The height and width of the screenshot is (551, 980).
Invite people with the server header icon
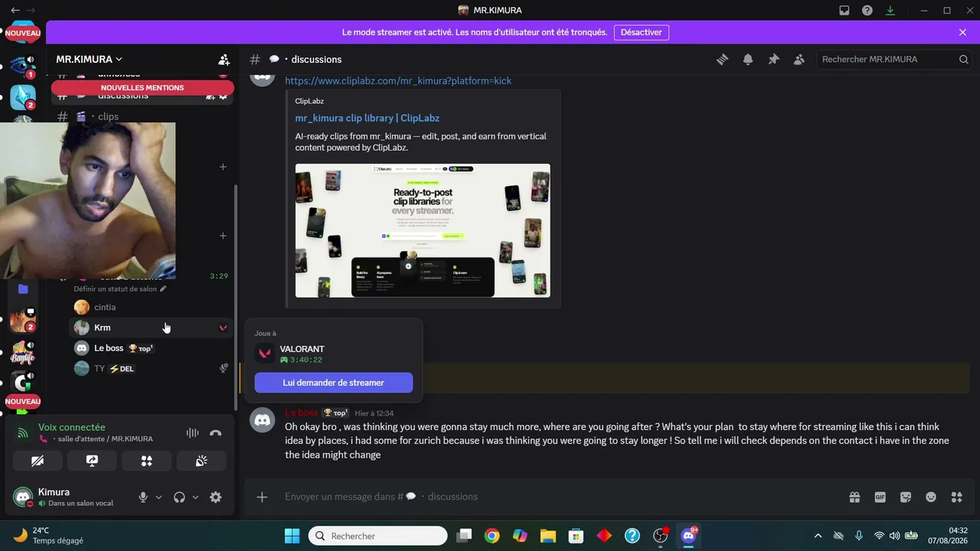pyautogui.click(x=224, y=59)
